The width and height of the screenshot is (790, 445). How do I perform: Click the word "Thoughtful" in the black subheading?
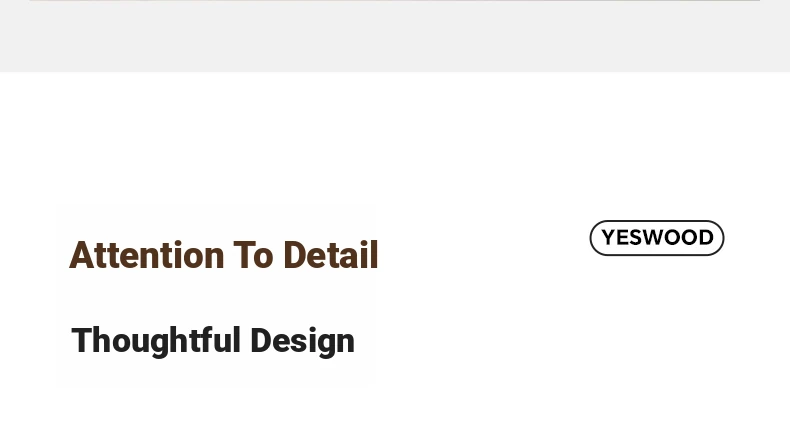(156, 340)
